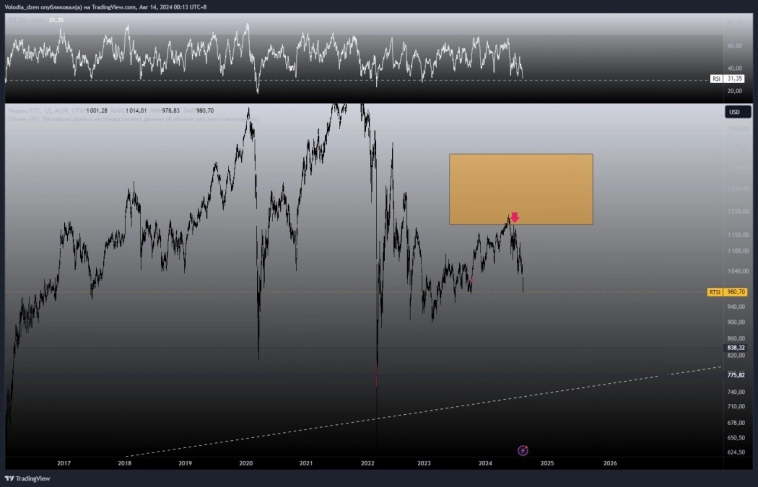
Task: Select the 2021 year label
Action: (x=306, y=463)
